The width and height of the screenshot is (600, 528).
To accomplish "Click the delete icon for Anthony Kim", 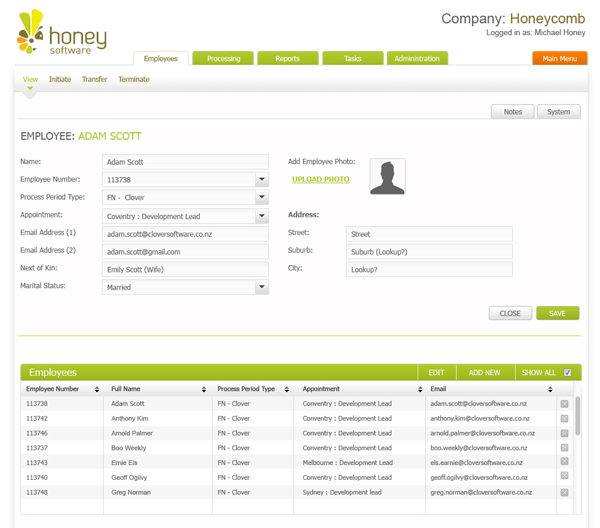I will [x=565, y=419].
